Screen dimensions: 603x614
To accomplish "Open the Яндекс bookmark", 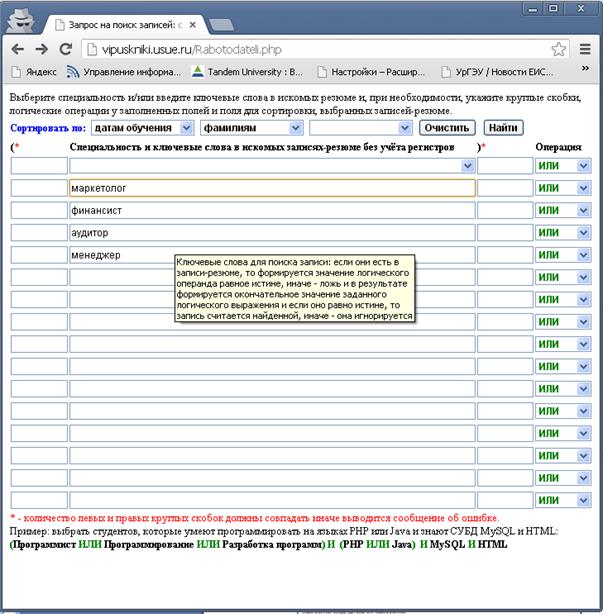I will 34,72.
